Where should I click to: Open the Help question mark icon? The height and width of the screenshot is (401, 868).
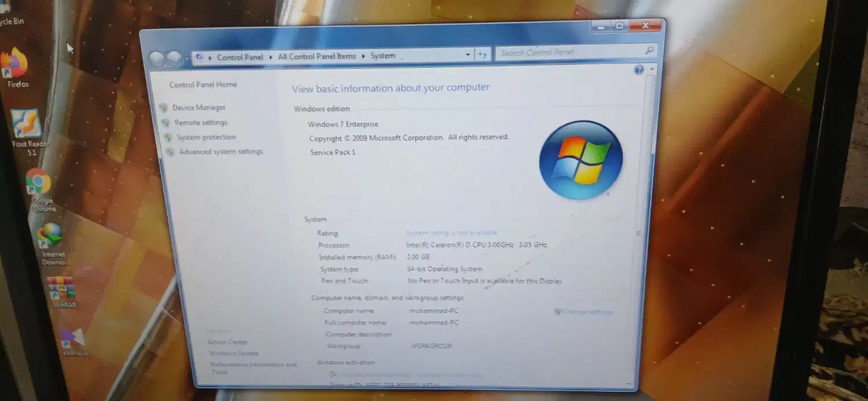pos(639,70)
